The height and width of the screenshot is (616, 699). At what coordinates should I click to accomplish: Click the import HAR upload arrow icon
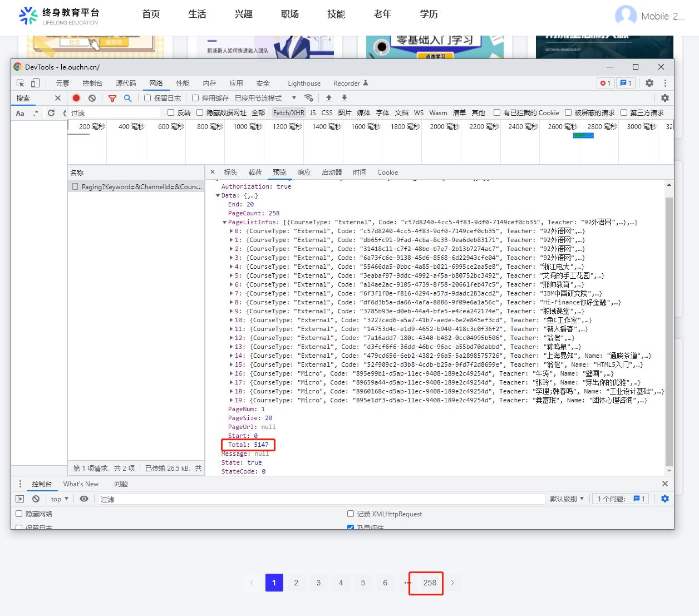(329, 98)
